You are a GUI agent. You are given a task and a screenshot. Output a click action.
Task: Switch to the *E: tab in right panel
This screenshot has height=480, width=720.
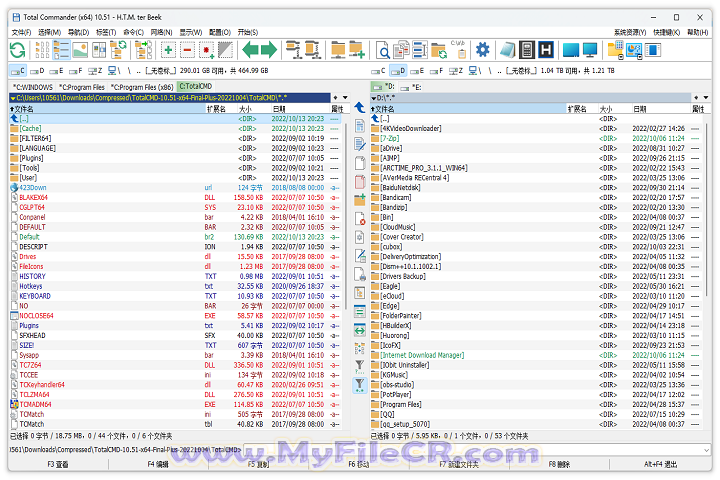[411, 87]
